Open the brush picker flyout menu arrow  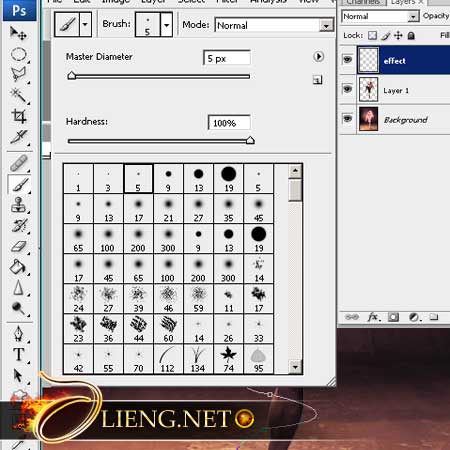318,56
